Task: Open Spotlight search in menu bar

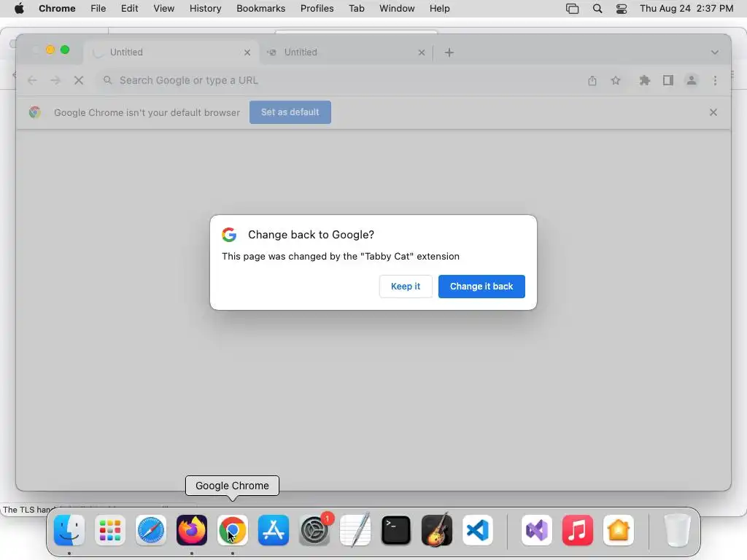Action: coord(597,9)
